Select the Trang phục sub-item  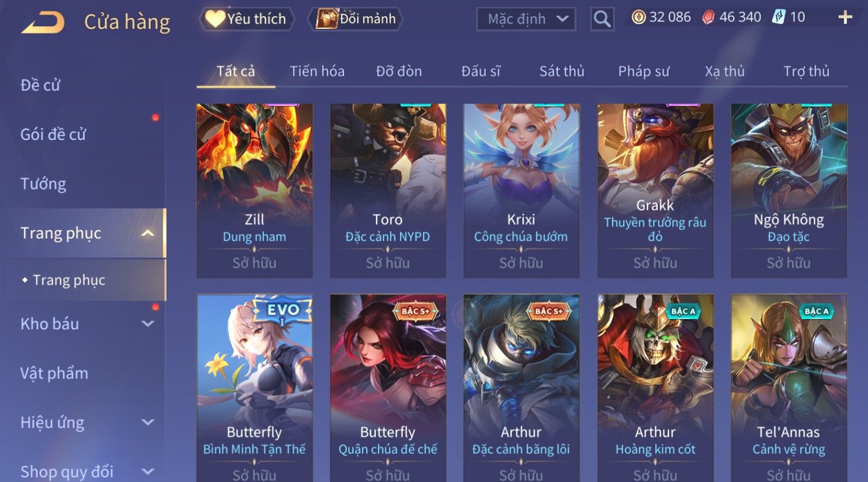pyautogui.click(x=69, y=280)
